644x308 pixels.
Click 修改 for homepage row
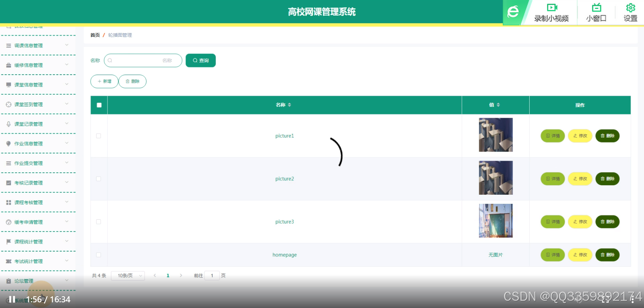tap(580, 255)
